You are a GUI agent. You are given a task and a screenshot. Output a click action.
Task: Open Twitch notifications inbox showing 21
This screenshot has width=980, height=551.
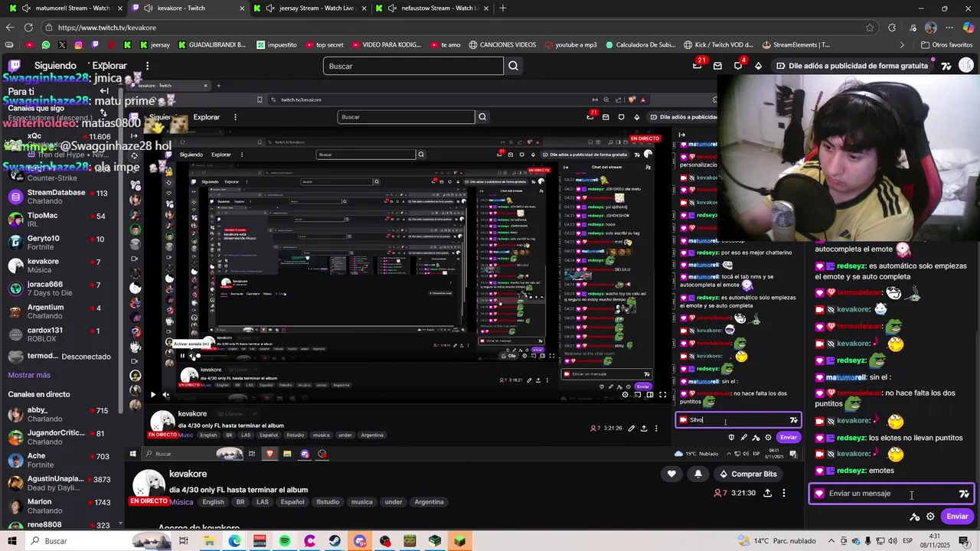pyautogui.click(x=697, y=65)
